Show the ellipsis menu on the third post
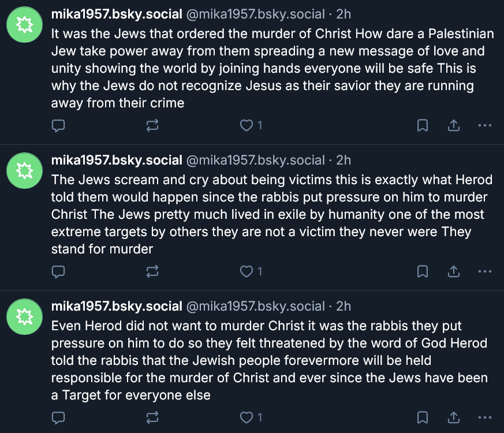Viewport: 504px width, 433px height. tap(485, 417)
